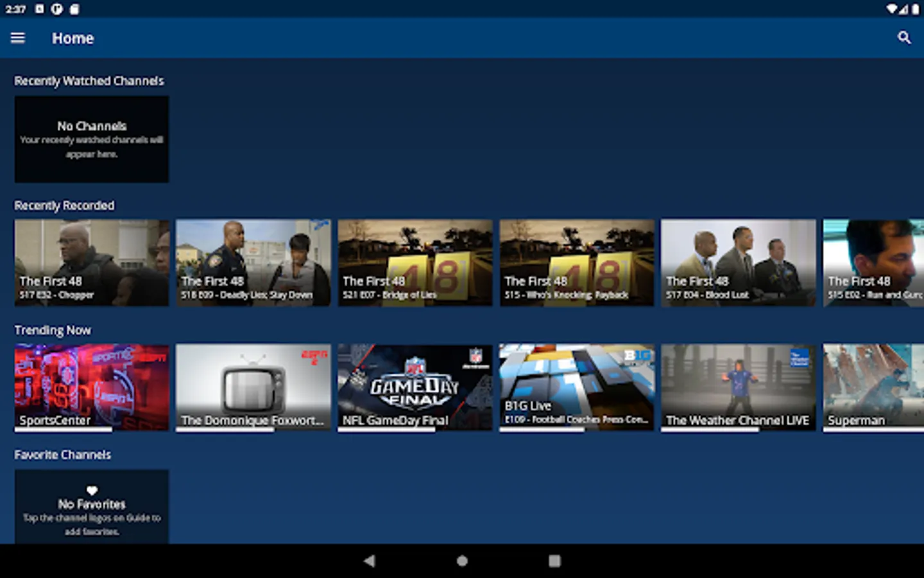Watch The Domonique Foxworth show

tap(253, 387)
